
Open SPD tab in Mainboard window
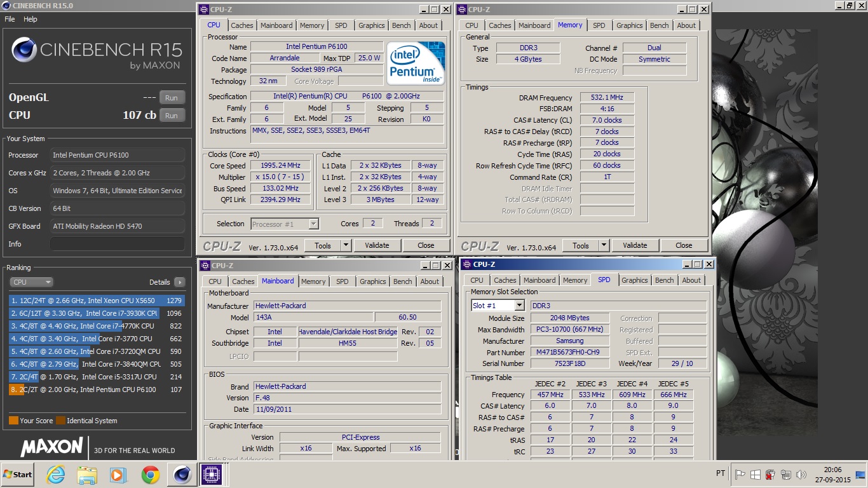(x=342, y=281)
